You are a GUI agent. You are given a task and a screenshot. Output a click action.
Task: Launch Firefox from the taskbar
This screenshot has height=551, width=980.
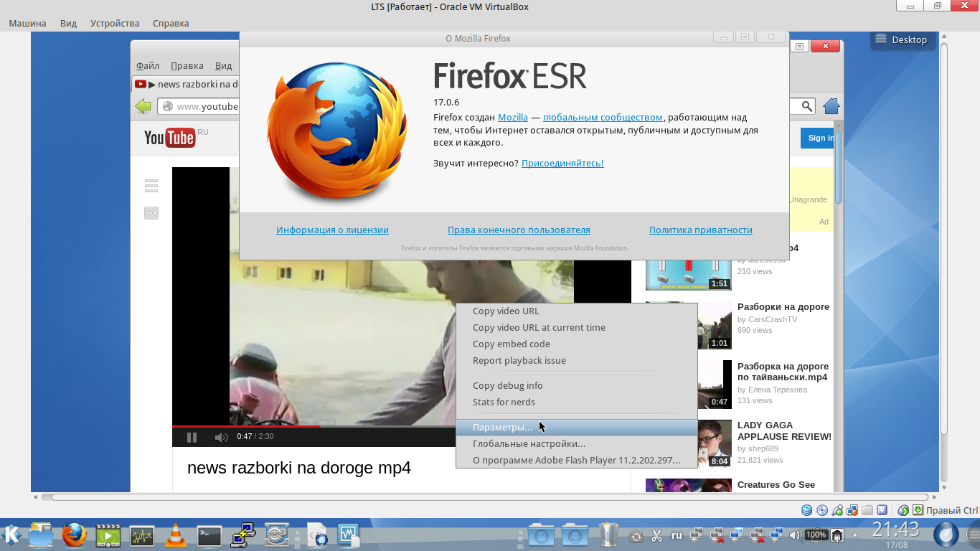[74, 534]
